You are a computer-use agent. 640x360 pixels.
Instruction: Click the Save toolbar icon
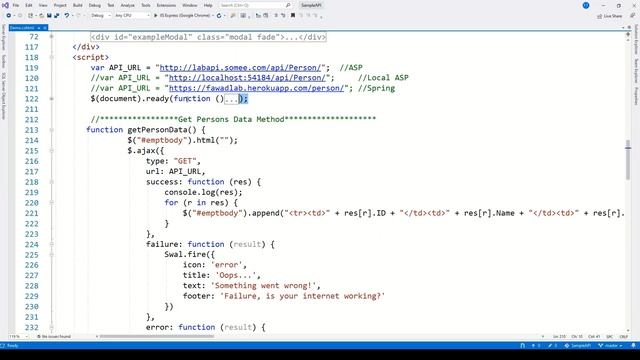(49, 16)
